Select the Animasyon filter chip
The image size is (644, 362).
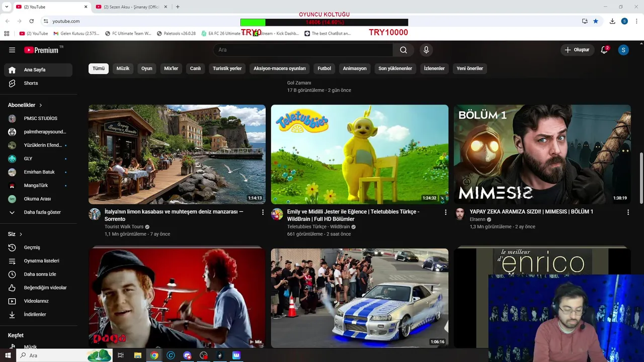355,68
